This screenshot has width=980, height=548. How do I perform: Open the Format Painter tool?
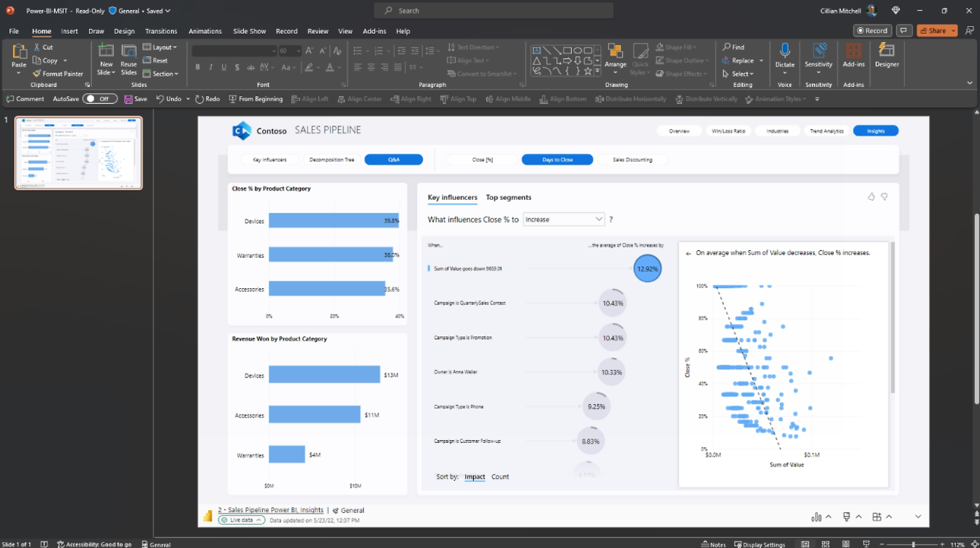pyautogui.click(x=58, y=73)
